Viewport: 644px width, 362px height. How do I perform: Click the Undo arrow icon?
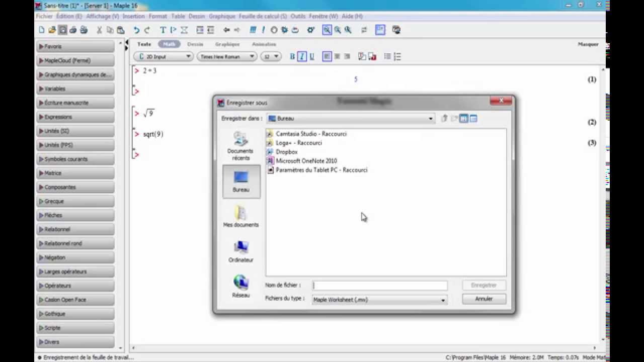[136, 30]
